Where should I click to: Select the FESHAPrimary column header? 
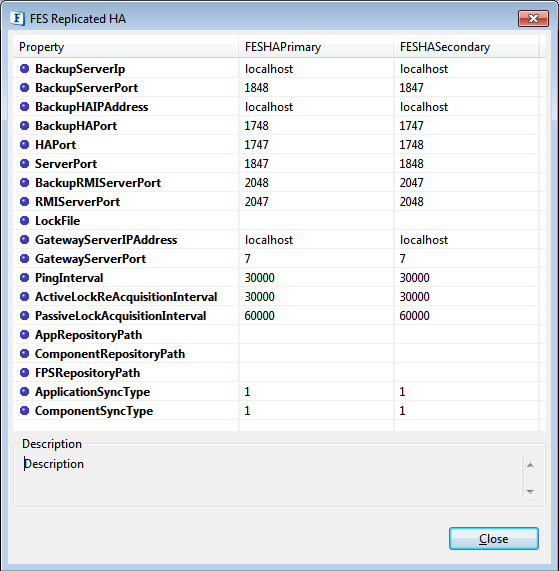(x=316, y=47)
